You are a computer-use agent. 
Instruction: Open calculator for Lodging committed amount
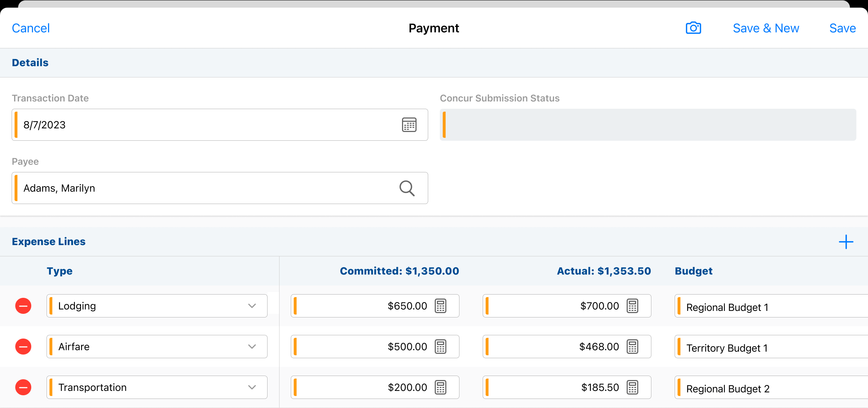point(441,306)
